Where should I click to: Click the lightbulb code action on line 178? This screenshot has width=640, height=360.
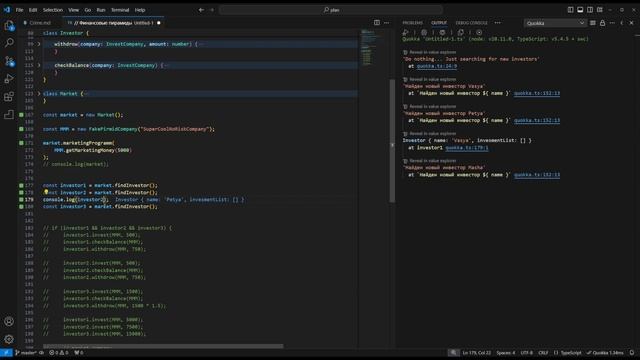(x=46, y=191)
